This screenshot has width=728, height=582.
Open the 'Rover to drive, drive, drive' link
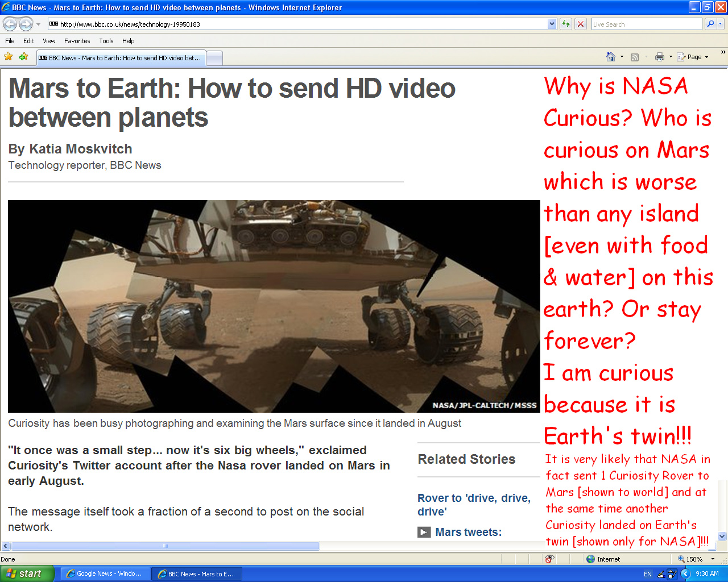coord(474,505)
